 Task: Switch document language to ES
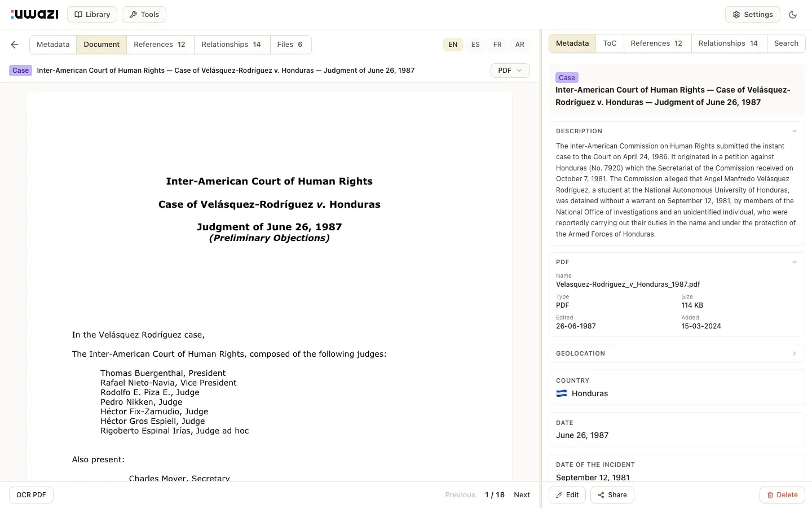(475, 44)
